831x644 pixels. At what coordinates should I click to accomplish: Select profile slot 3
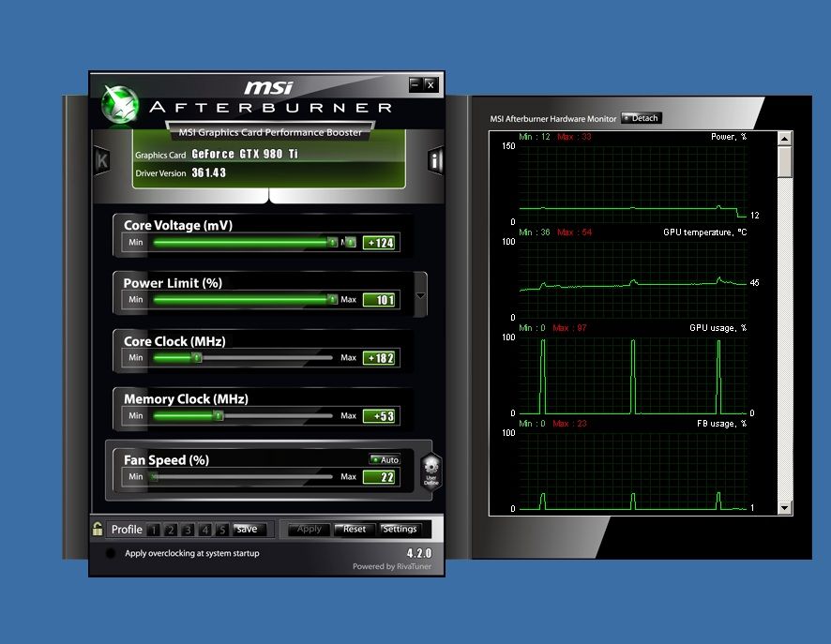point(188,530)
